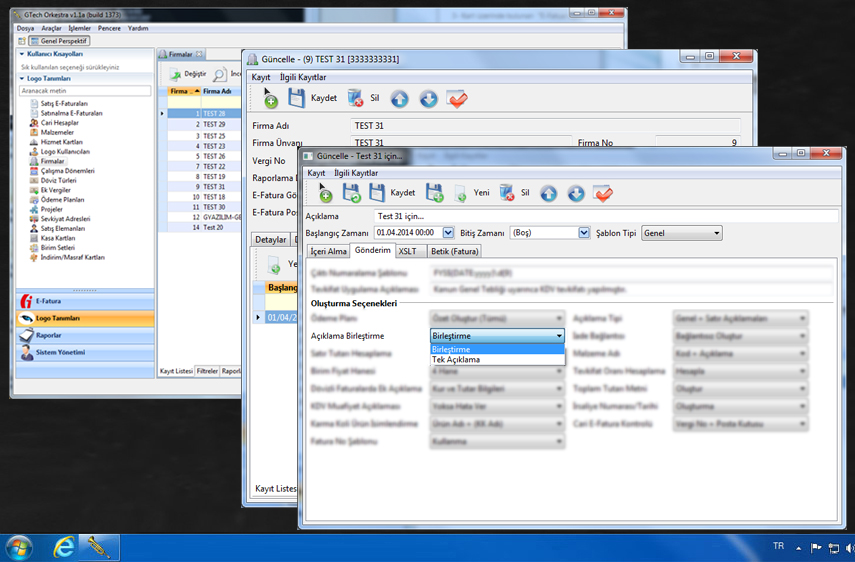The height and width of the screenshot is (562, 855).
Task: Open Yardım menu in main window
Action: click(x=138, y=28)
